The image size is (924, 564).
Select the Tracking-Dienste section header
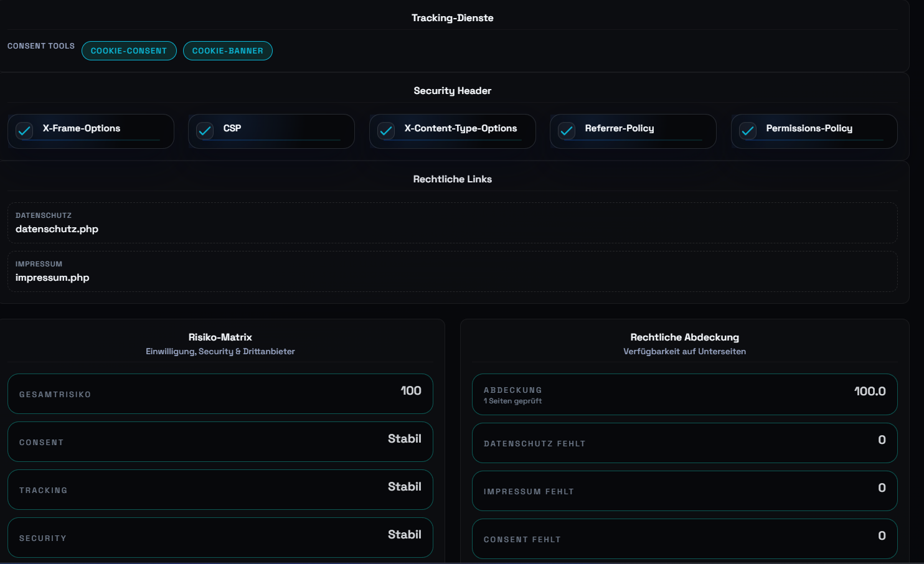(452, 17)
